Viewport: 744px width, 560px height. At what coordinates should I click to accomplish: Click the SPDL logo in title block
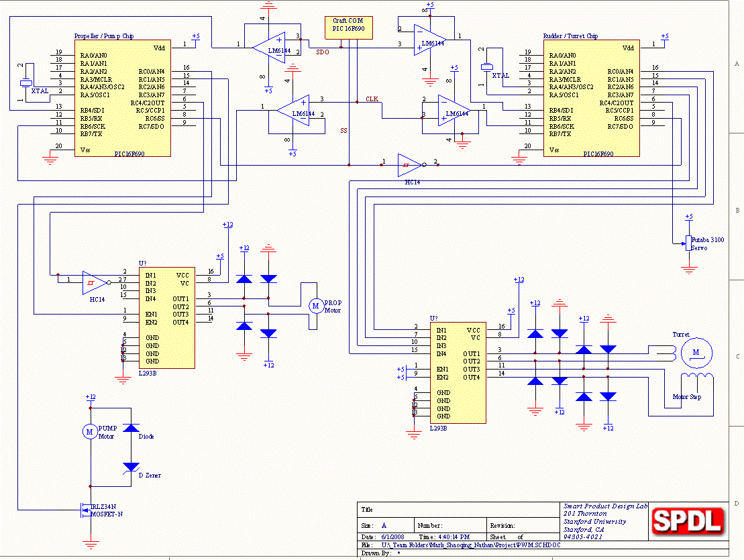[688, 520]
